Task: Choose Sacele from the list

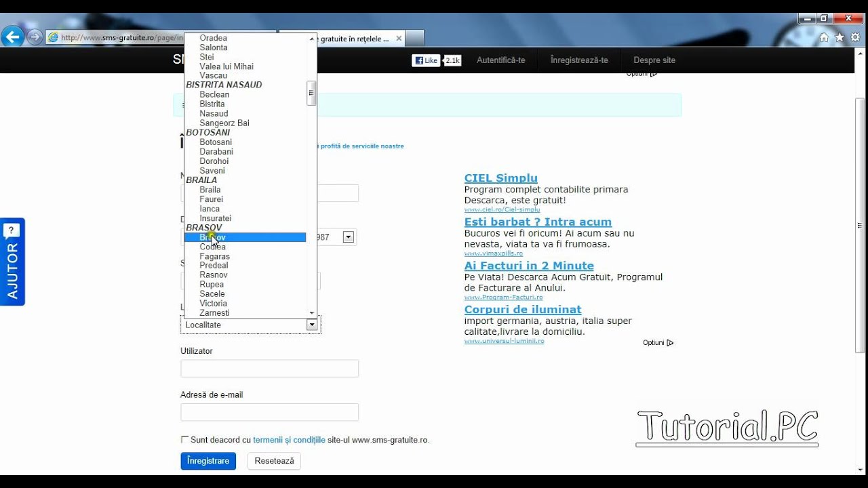Action: (212, 293)
